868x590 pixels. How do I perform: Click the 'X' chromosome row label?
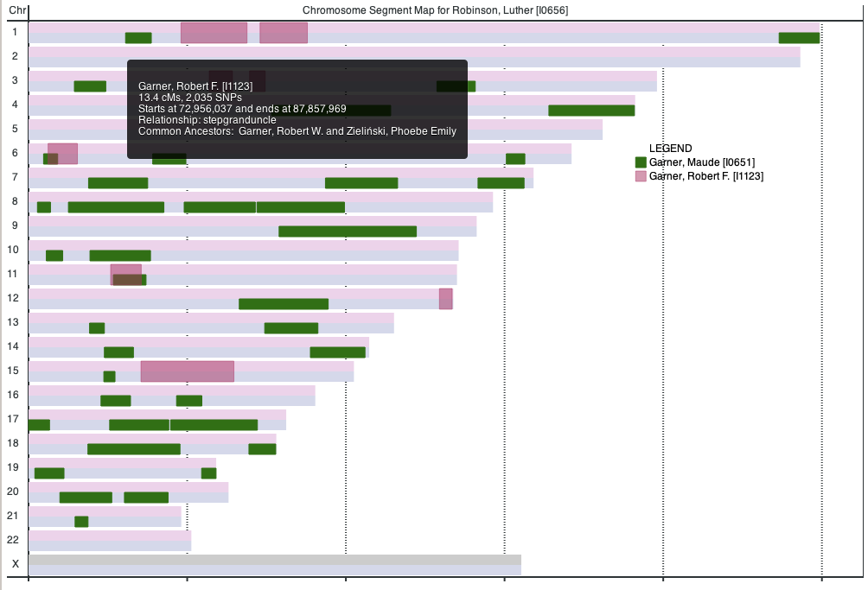[x=16, y=564]
